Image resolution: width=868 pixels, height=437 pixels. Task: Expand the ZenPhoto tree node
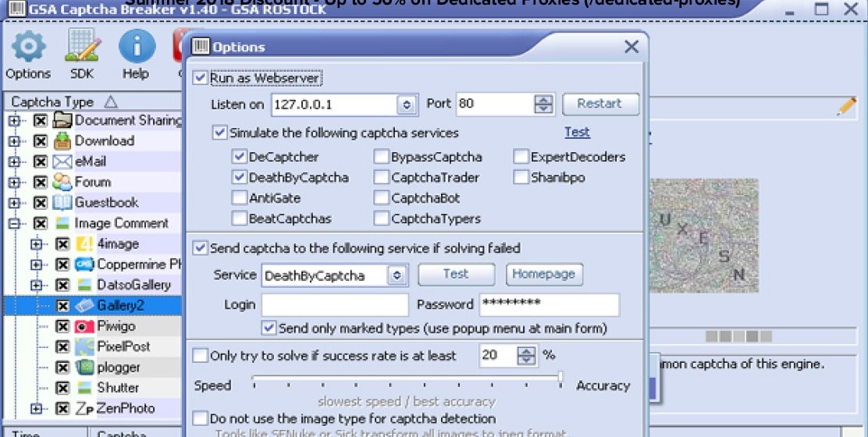[37, 409]
